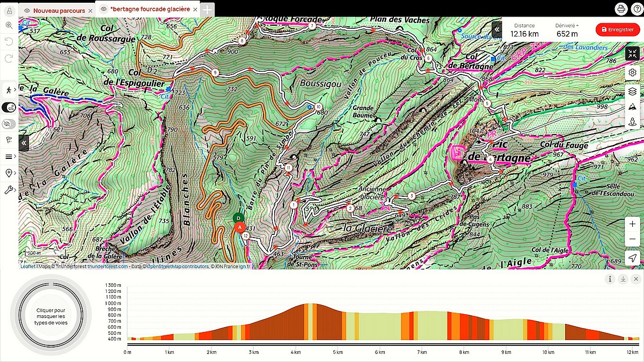Image resolution: width=644 pixels, height=362 pixels.
Task: Select waypoint 5 on the route
Action: pos(487,103)
